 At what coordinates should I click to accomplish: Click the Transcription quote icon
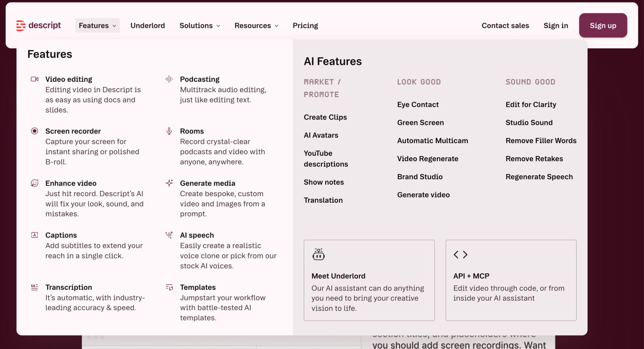tap(35, 287)
